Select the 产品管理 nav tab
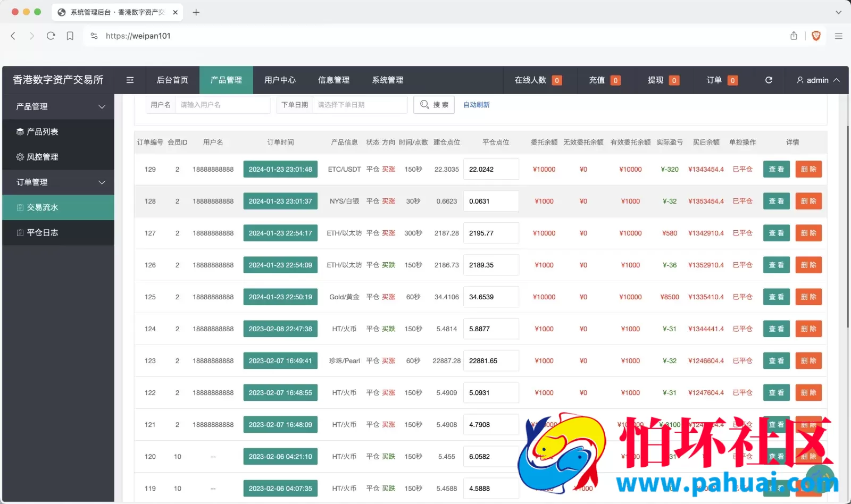This screenshot has height=504, width=851. [226, 80]
